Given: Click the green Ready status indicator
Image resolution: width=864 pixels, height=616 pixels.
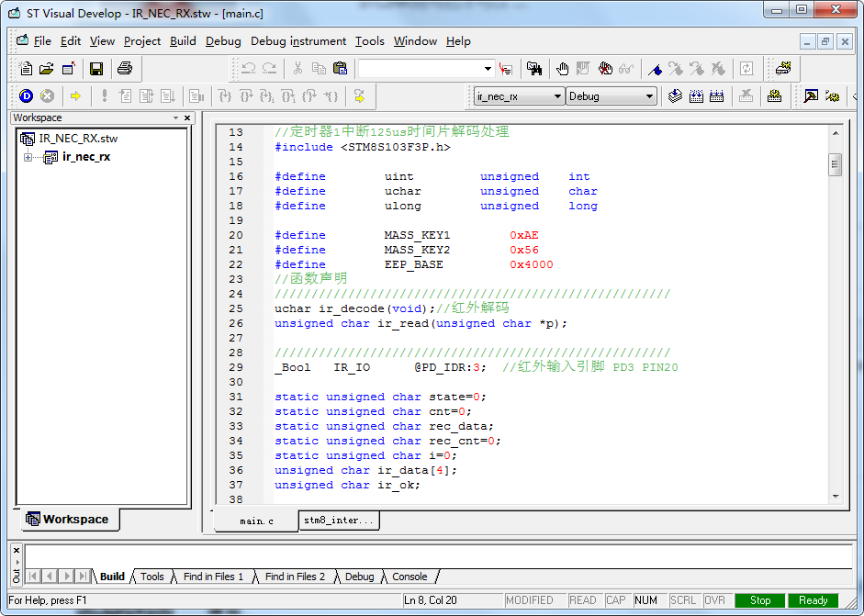Looking at the screenshot, I should coord(813,600).
